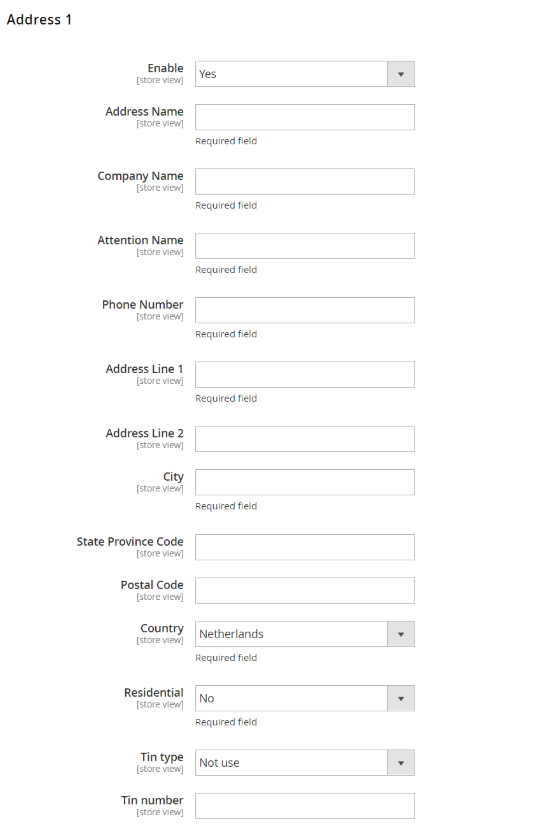
Task: Click the Country field label
Action: click(x=162, y=628)
